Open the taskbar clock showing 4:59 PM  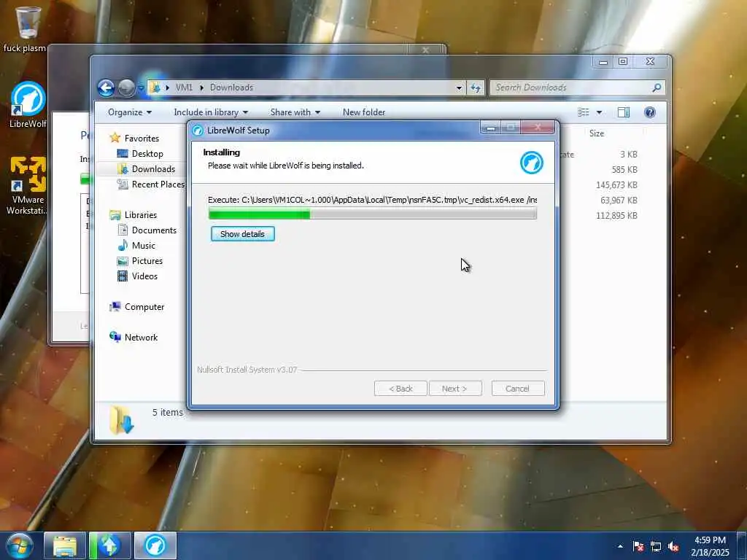tap(710, 546)
